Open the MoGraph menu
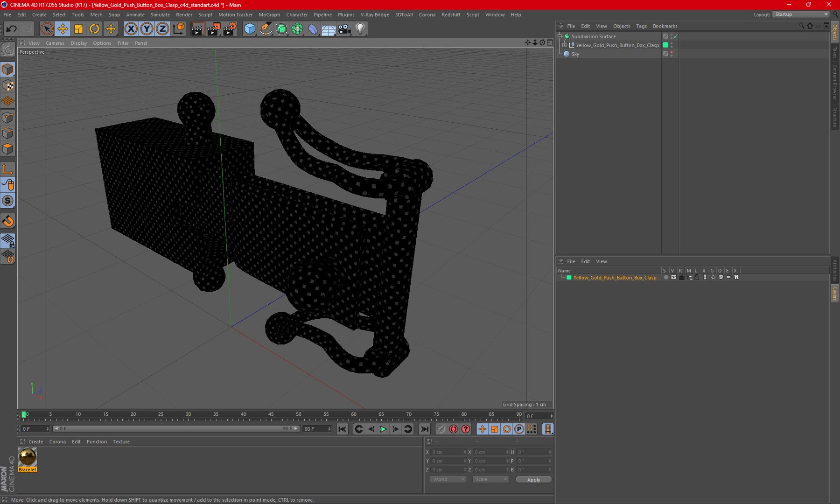The image size is (840, 504). coord(269,14)
